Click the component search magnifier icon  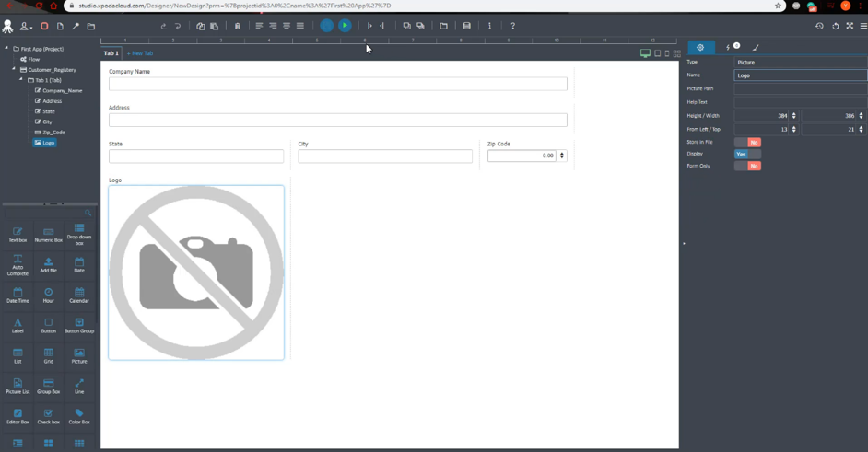coord(88,213)
